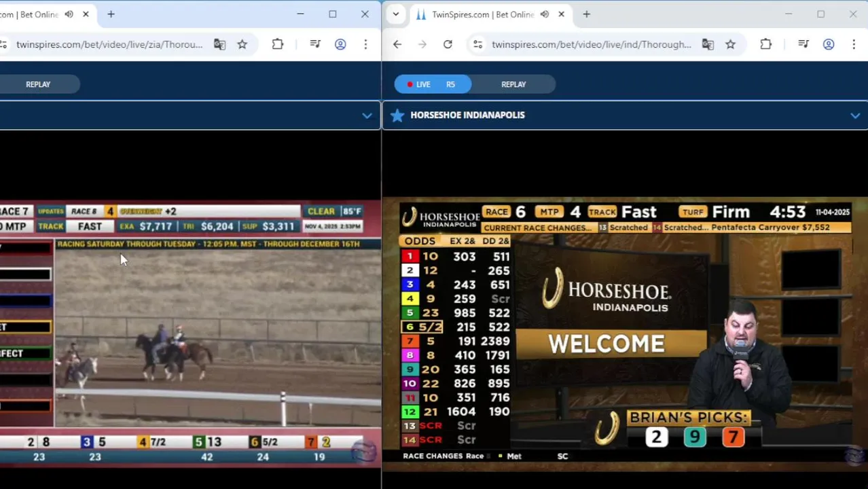Open extensions menu in right window
868x489 pixels.
766,44
